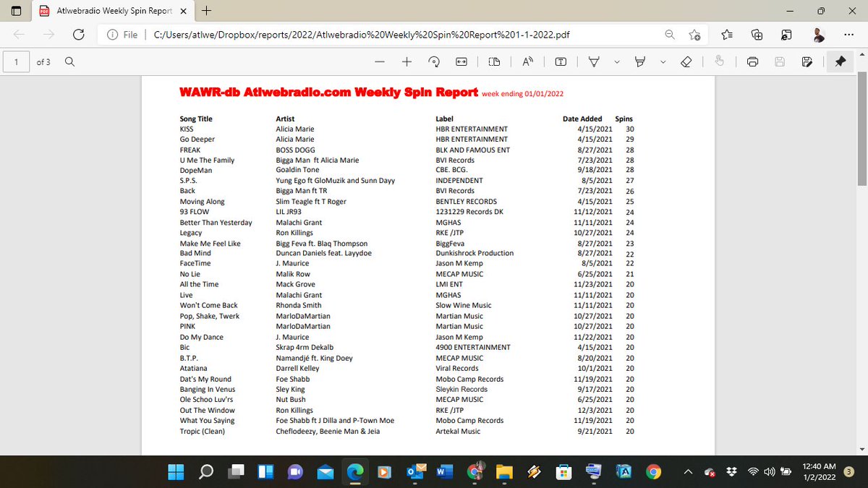Open the notification count badge
Image resolution: width=868 pixels, height=488 pixels.
[848, 471]
